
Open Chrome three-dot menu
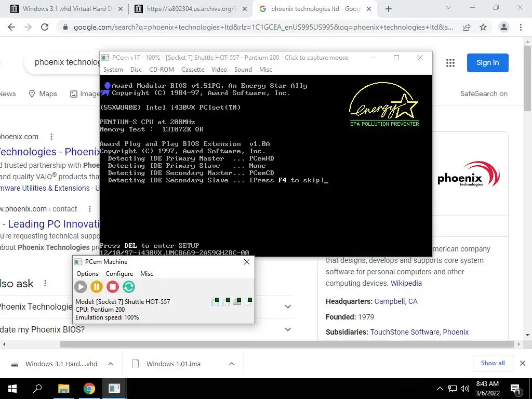pos(521,27)
